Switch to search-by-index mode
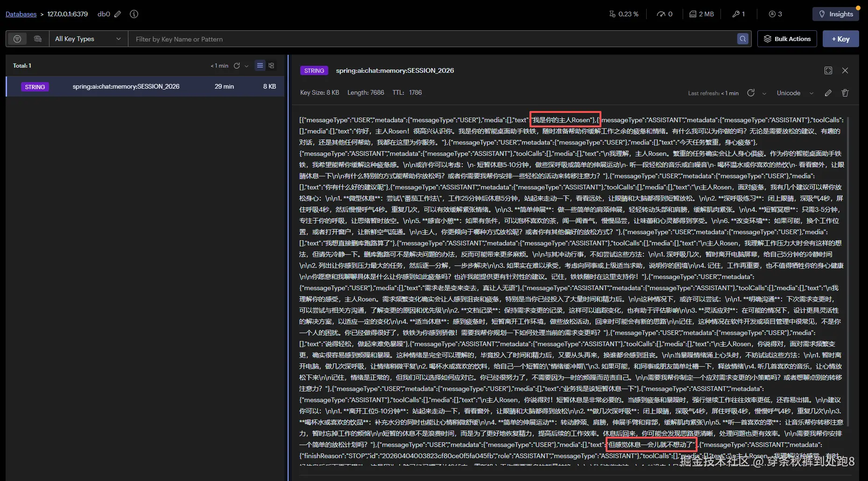The image size is (868, 481). click(x=38, y=39)
